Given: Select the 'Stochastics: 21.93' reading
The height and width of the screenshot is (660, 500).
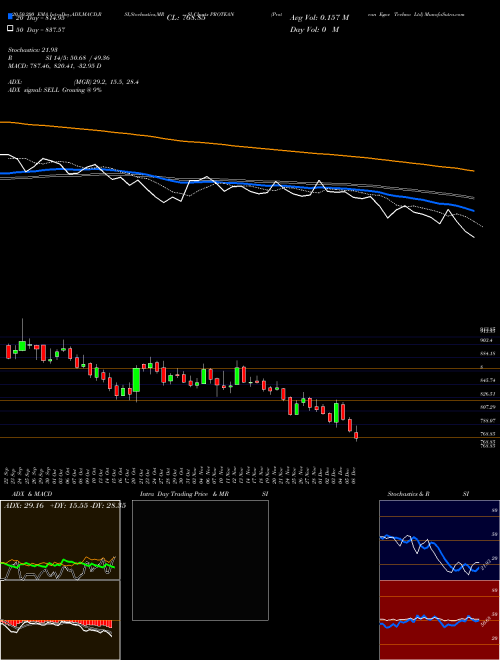Looking at the screenshot, I should click(32, 50).
